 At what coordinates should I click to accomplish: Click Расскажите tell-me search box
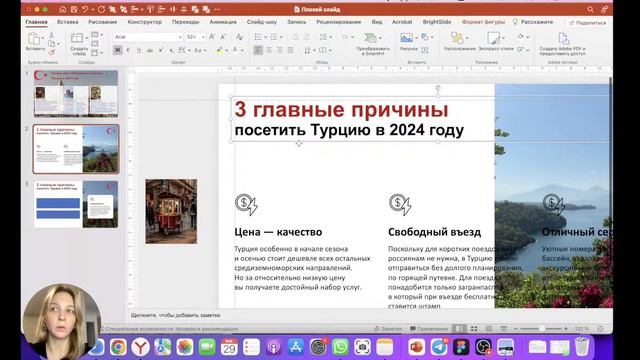click(533, 22)
